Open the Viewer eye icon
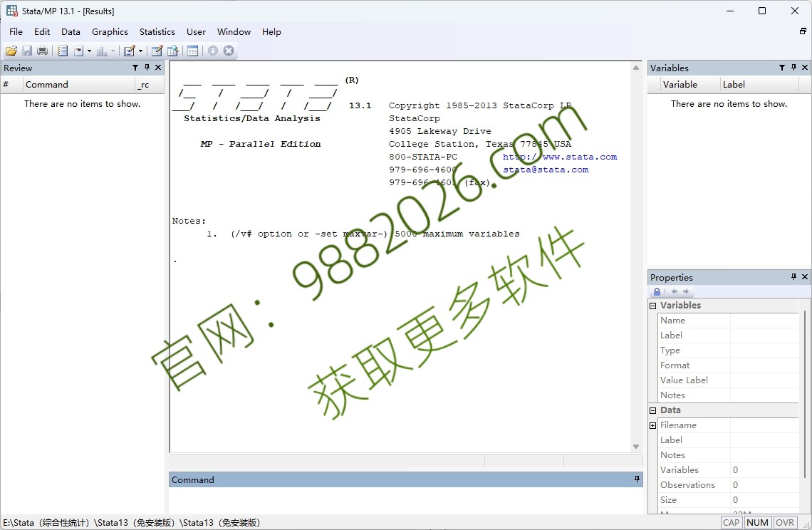812x530 pixels. (x=79, y=51)
